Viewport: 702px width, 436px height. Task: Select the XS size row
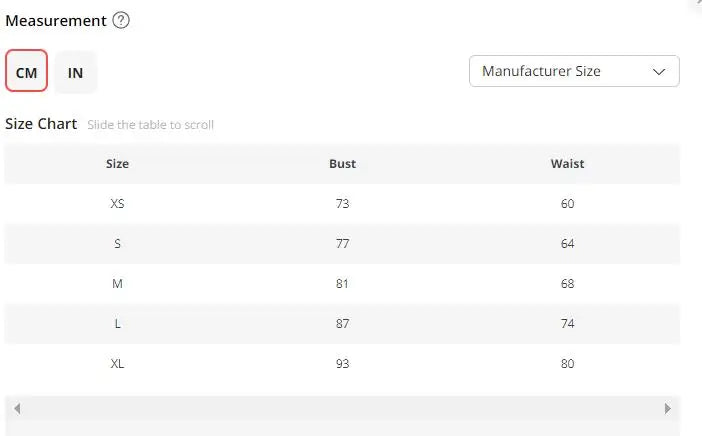[117, 204]
